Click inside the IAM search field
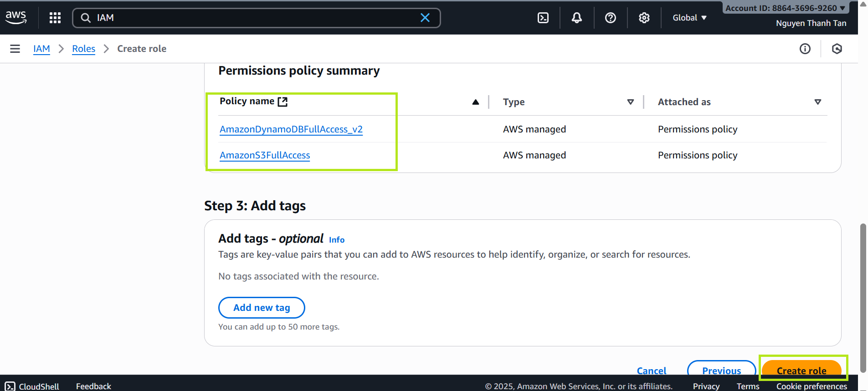The image size is (868, 391). click(255, 18)
